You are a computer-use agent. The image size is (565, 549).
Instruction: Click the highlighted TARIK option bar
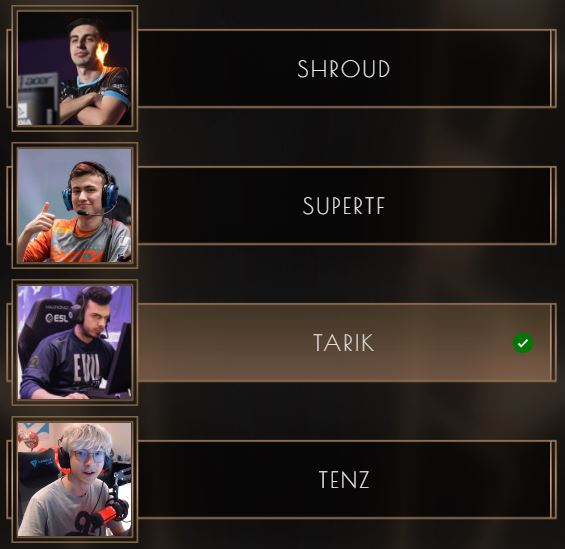(x=344, y=343)
